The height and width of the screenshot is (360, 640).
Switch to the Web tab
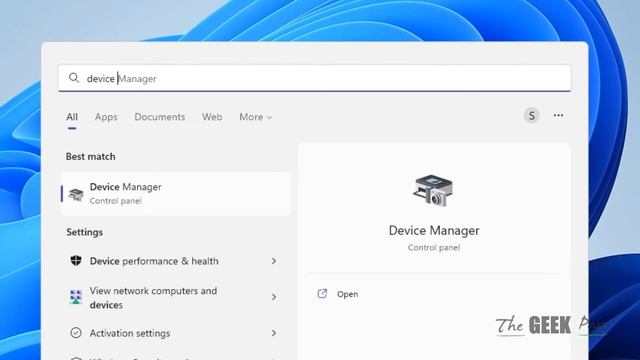pyautogui.click(x=212, y=117)
